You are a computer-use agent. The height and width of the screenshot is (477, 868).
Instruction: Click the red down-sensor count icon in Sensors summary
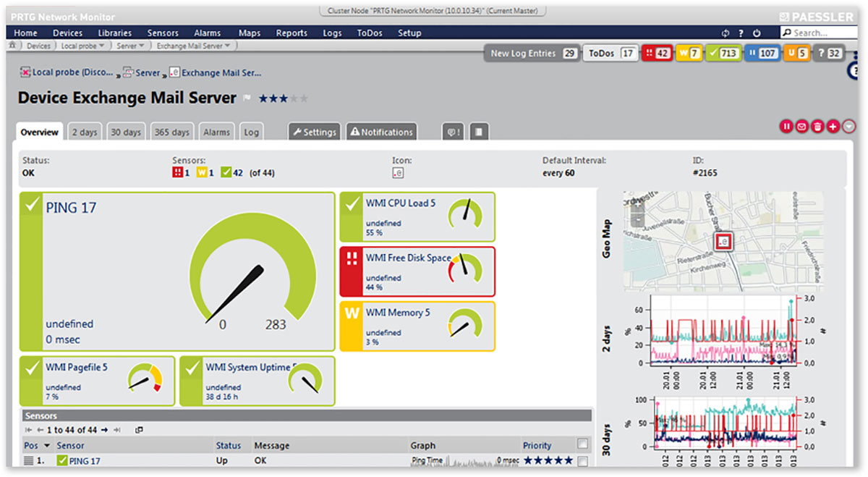point(177,173)
